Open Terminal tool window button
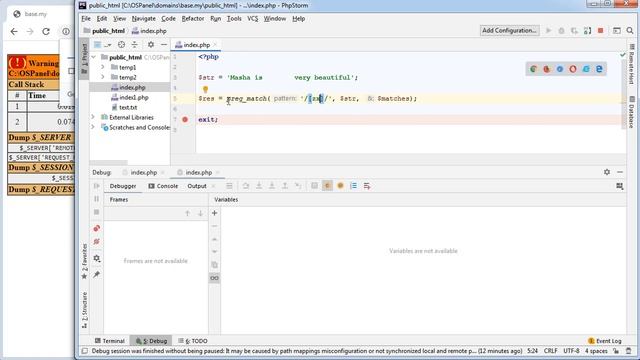This screenshot has height=360, width=640. click(109, 341)
